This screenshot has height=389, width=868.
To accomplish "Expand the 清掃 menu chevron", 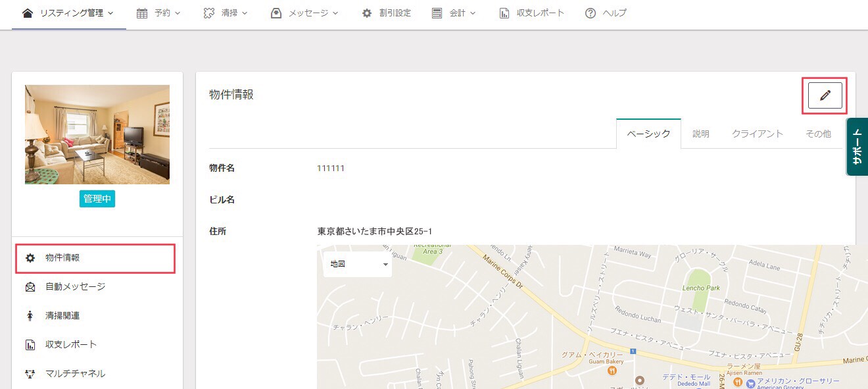I will (245, 13).
